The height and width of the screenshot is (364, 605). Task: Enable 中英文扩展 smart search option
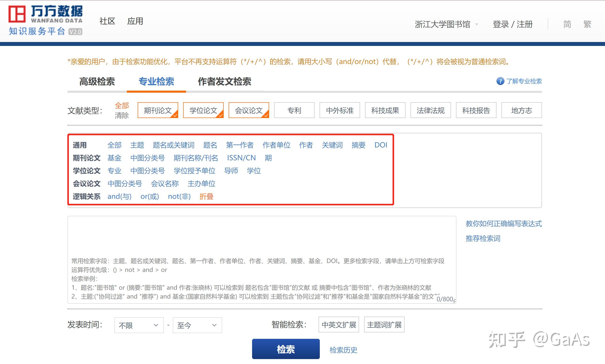tap(339, 324)
